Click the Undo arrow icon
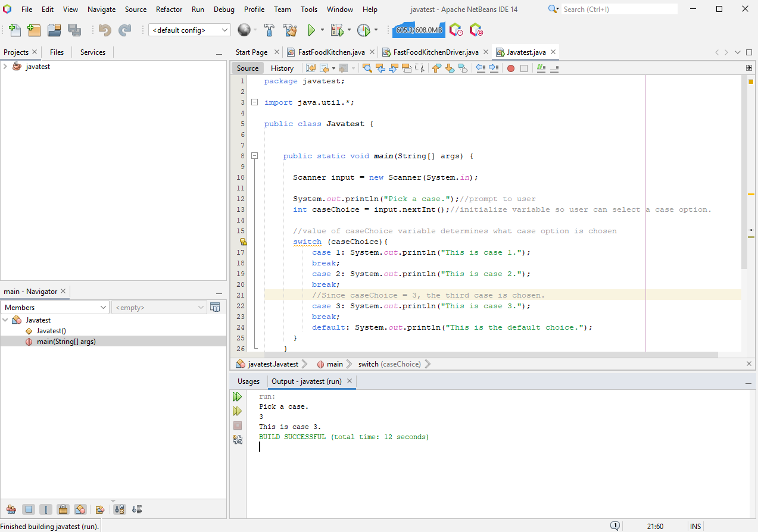 (105, 30)
